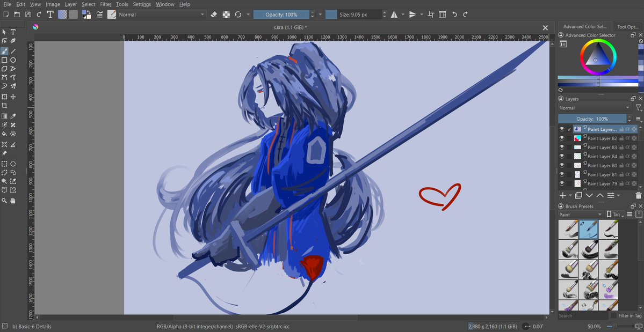The height and width of the screenshot is (332, 644).
Task: Open the brush editor settings icon
Action: tap(99, 14)
